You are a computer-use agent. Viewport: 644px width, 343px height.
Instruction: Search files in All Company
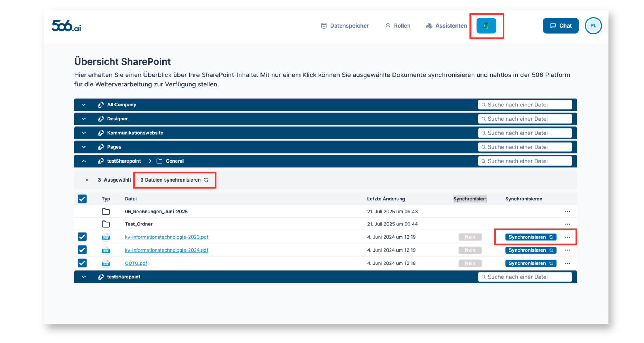(x=525, y=105)
